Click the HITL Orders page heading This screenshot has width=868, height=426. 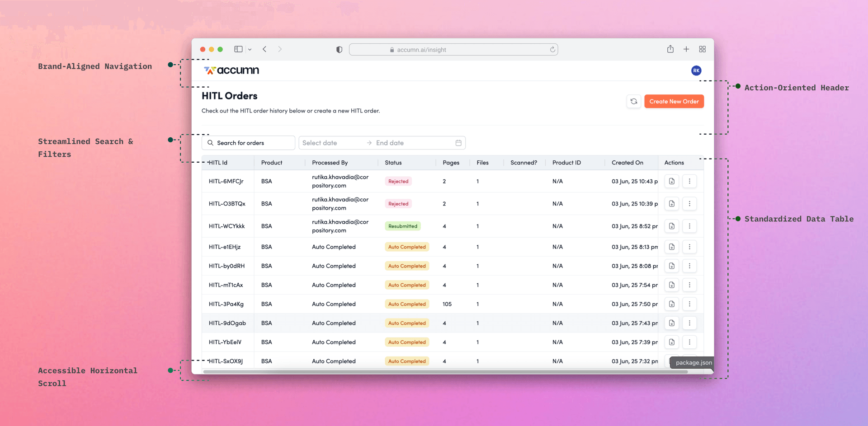(230, 96)
